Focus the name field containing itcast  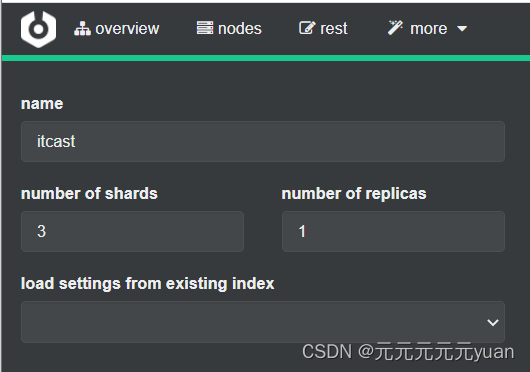[263, 142]
